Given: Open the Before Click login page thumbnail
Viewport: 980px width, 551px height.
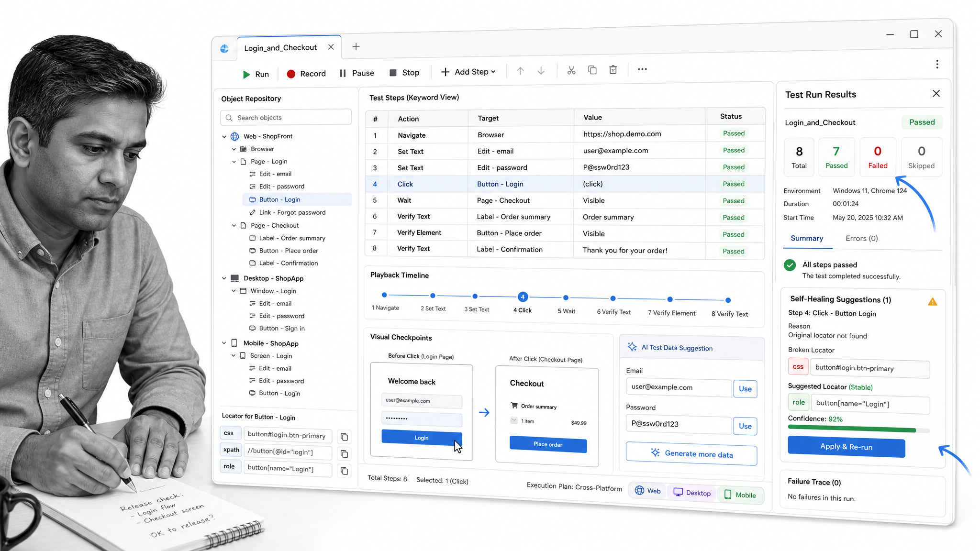Looking at the screenshot, I should tap(422, 412).
